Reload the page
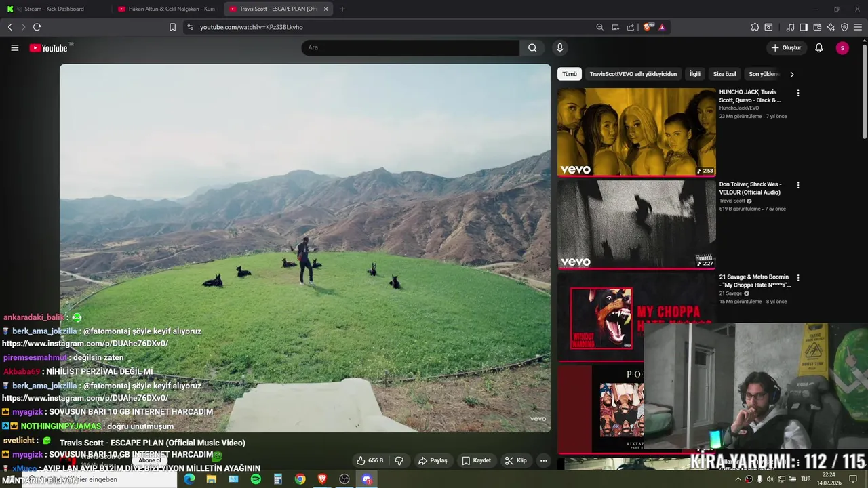868x488 pixels. pyautogui.click(x=37, y=27)
